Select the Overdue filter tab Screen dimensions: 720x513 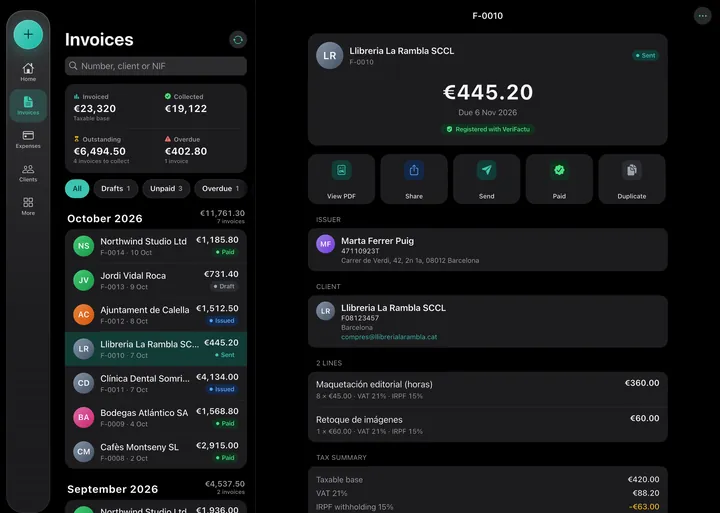click(220, 189)
